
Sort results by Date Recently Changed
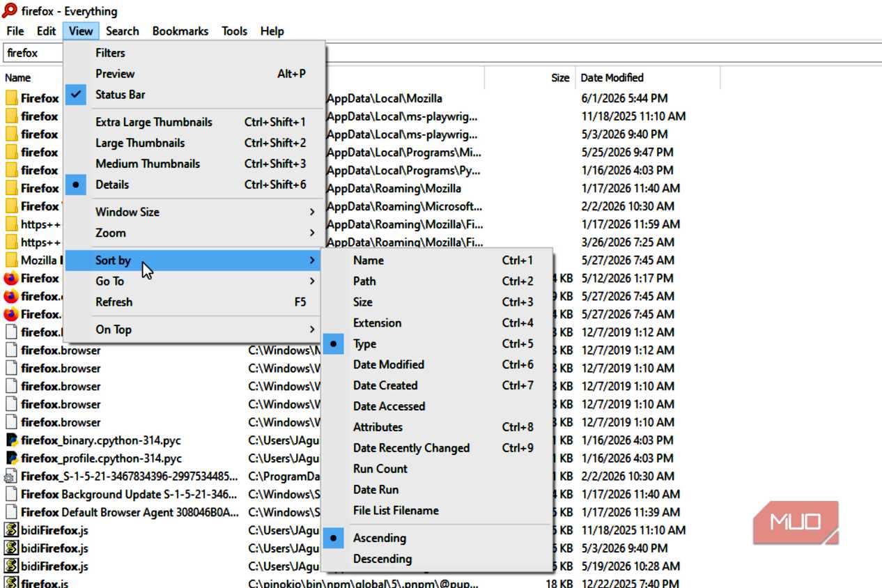[437, 448]
